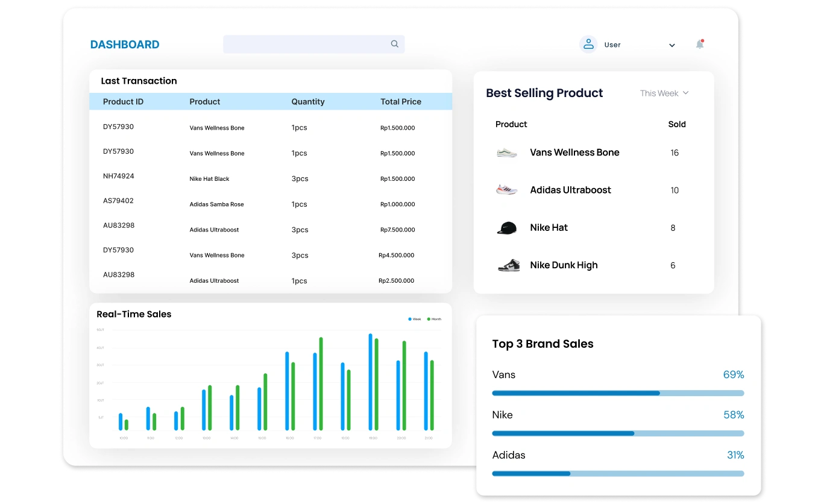Screen dimensions: 824x504
Task: Open the This Week period dropdown
Action: point(664,93)
